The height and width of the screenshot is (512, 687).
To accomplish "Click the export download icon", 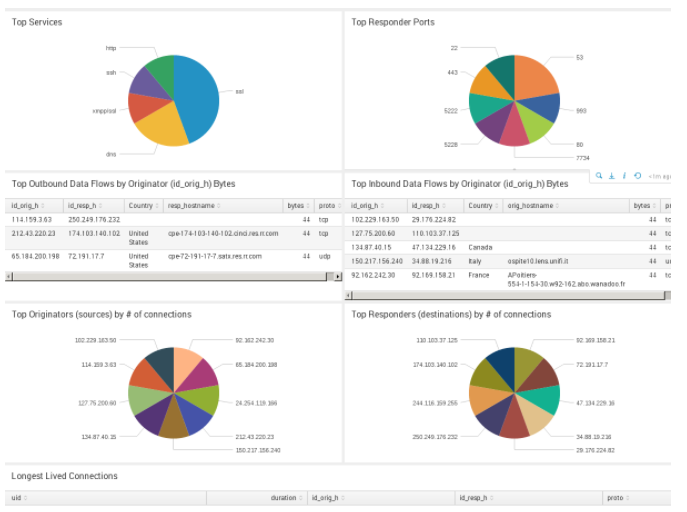I will pos(612,176).
